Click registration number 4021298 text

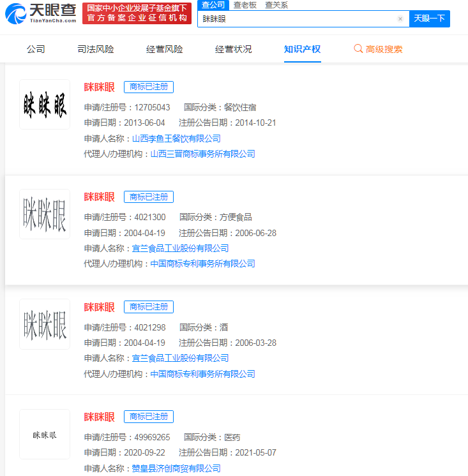point(150,327)
